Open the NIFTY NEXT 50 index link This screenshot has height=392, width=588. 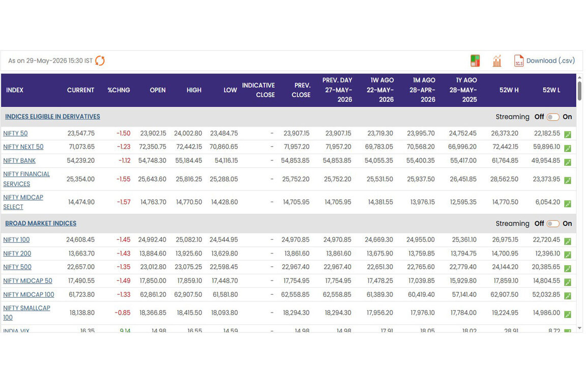[23, 147]
